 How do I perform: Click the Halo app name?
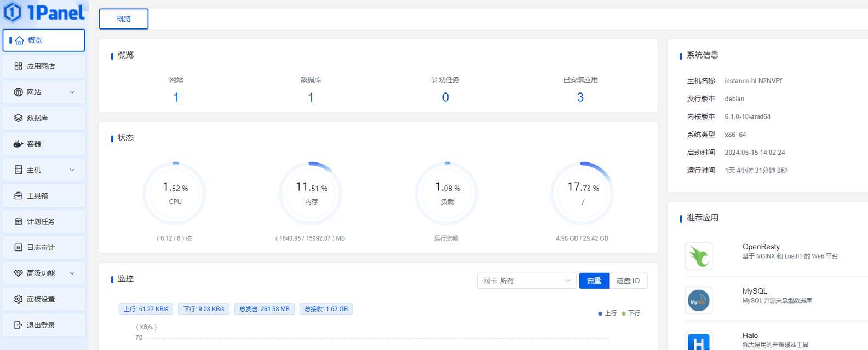tap(750, 335)
